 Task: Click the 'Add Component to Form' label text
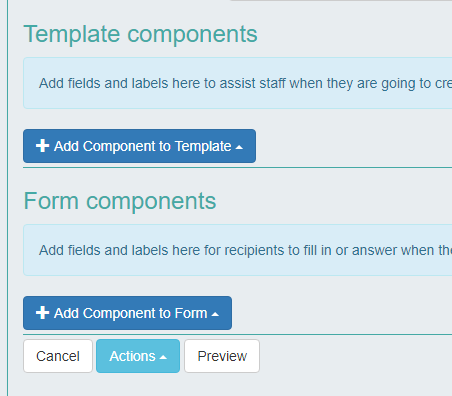[x=131, y=313]
